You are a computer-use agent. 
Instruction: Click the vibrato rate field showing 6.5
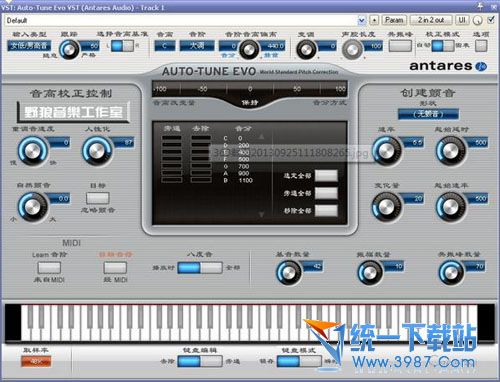click(x=414, y=143)
